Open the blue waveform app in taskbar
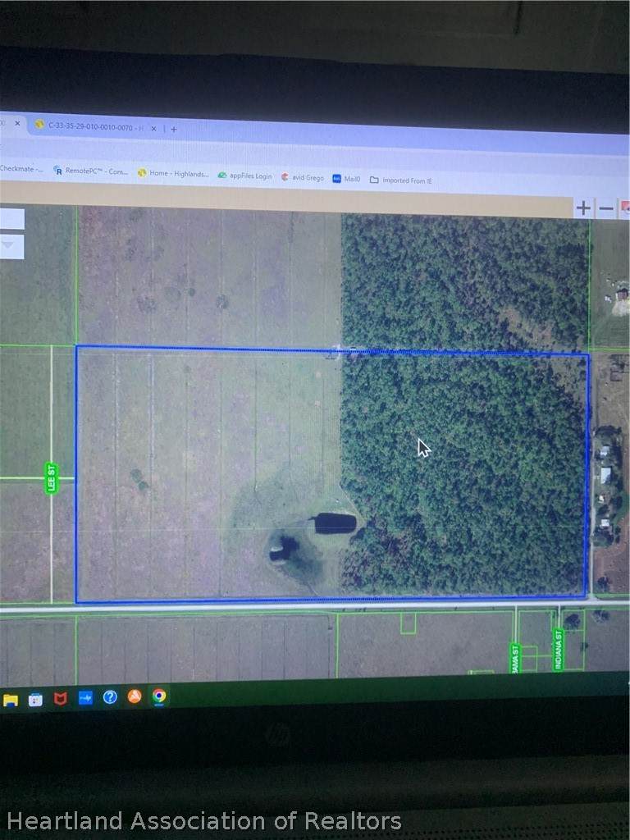630x840 pixels. (x=85, y=697)
